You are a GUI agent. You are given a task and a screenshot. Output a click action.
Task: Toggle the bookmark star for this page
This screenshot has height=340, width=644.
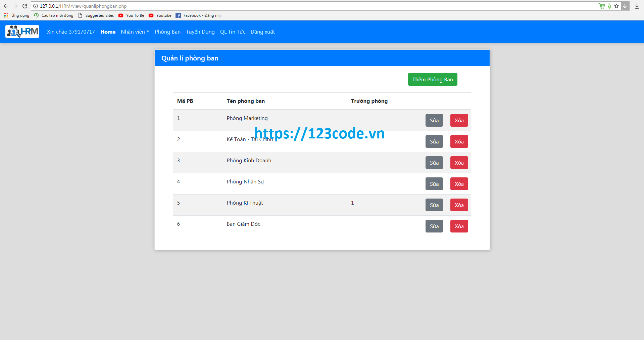616,6
